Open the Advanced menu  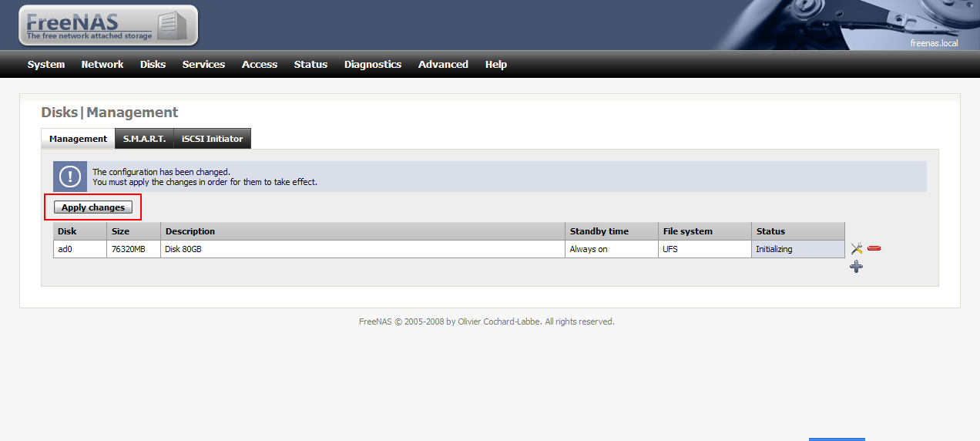click(x=443, y=65)
